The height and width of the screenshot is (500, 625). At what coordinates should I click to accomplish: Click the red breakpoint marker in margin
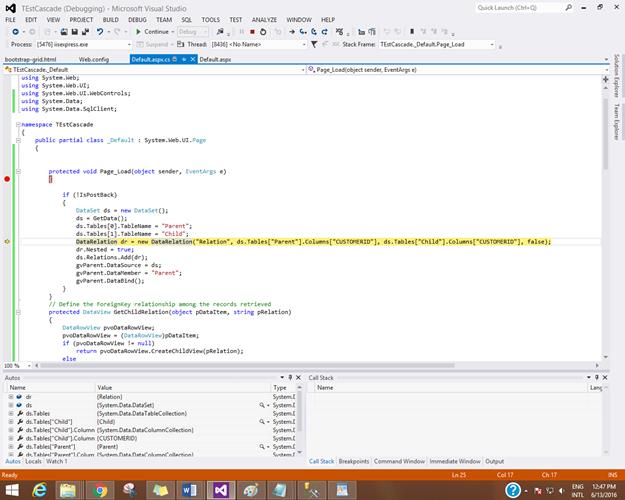8,179
